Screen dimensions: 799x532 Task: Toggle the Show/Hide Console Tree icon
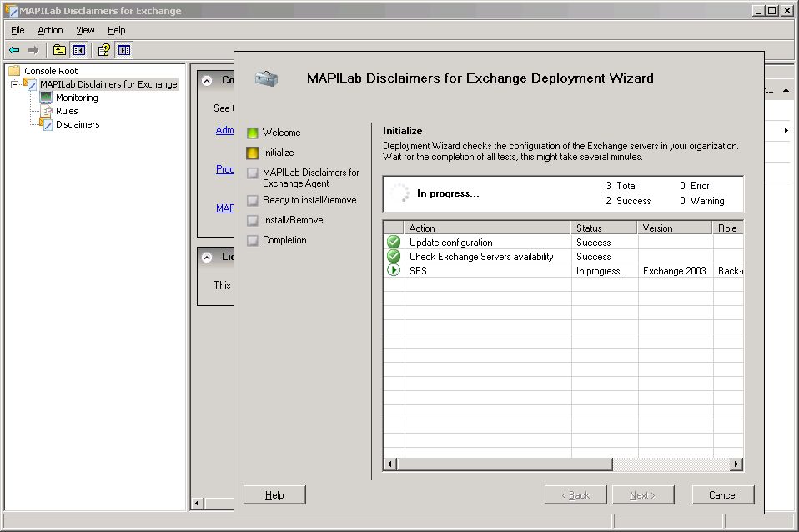(x=79, y=50)
